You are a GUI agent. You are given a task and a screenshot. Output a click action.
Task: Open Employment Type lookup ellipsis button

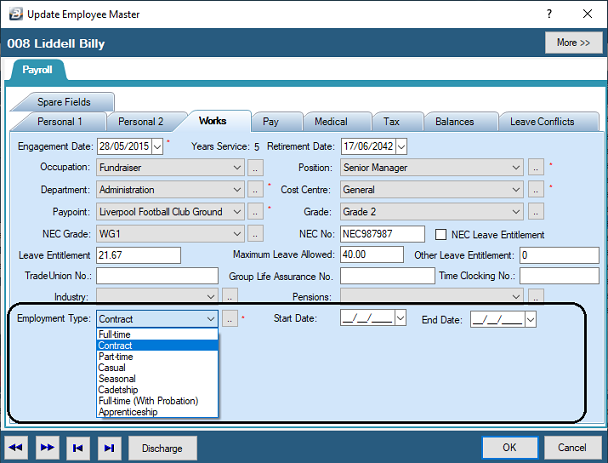(x=230, y=319)
